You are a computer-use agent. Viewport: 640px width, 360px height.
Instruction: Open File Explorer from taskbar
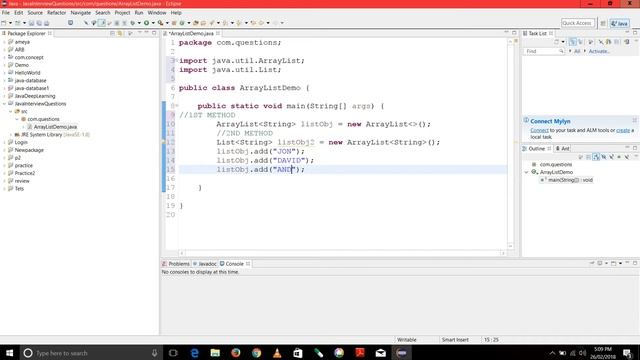[x=215, y=353]
